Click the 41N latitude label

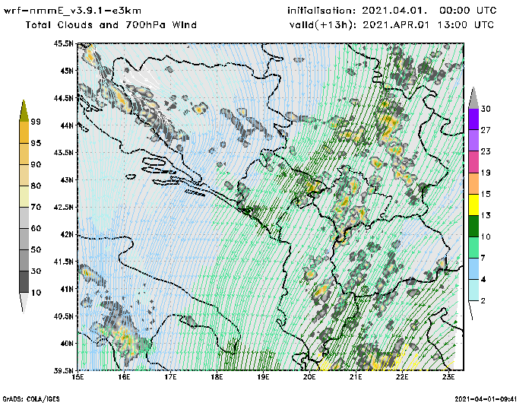tap(66, 289)
